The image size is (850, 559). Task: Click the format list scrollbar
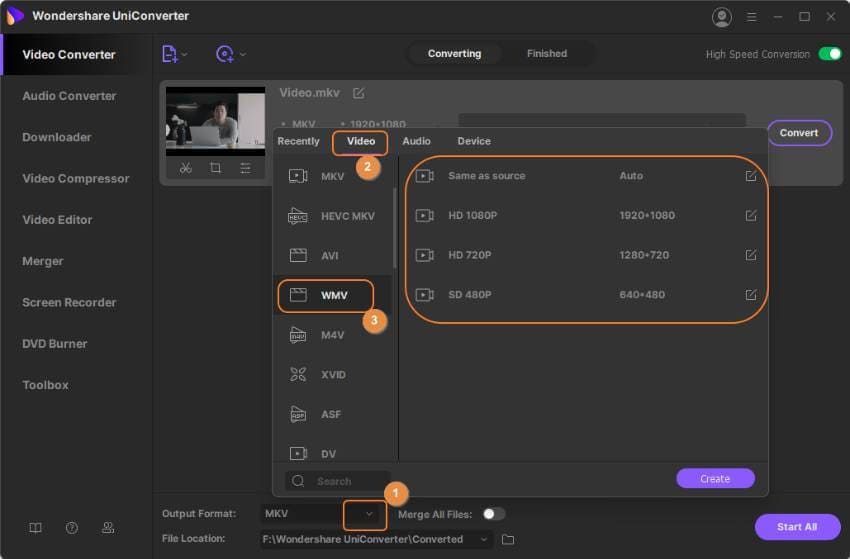pos(395,228)
